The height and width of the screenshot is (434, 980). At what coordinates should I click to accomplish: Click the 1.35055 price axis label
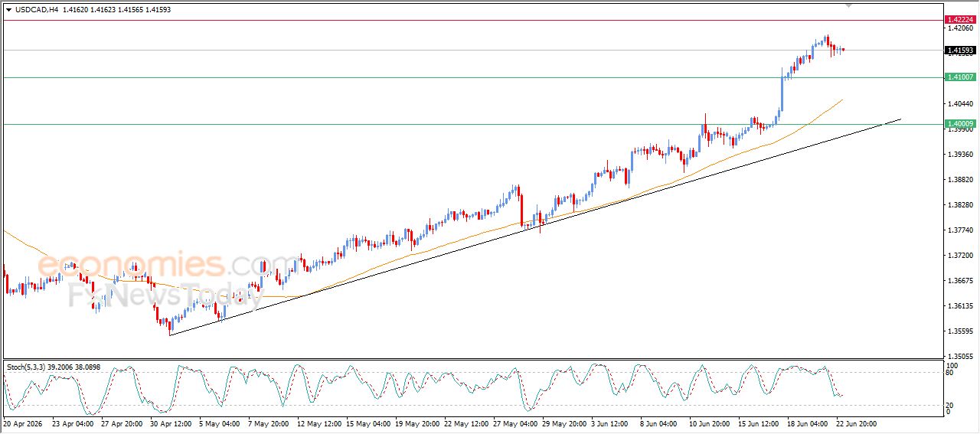[960, 357]
